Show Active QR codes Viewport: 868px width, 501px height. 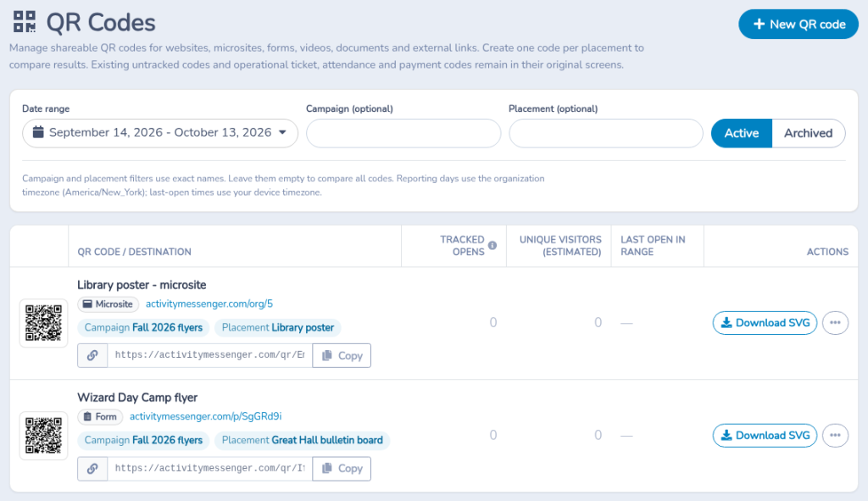click(x=742, y=133)
